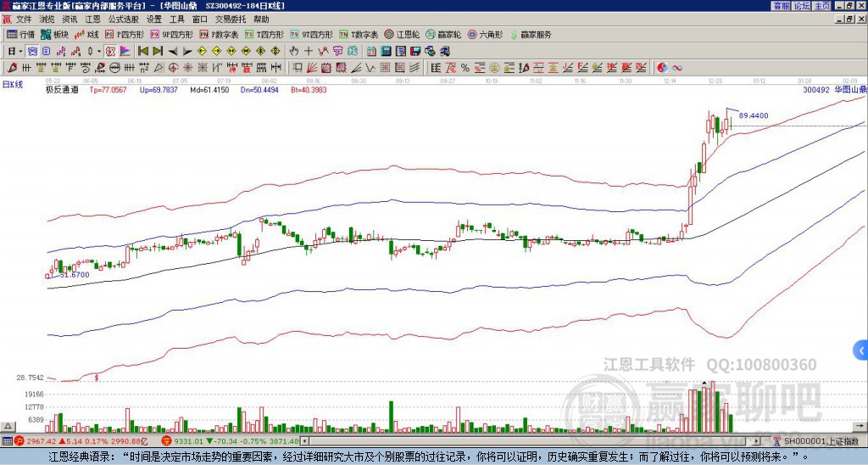This screenshot has height=465, width=868.
Task: Open the 江恩轮 Gann wheel
Action: [x=402, y=34]
